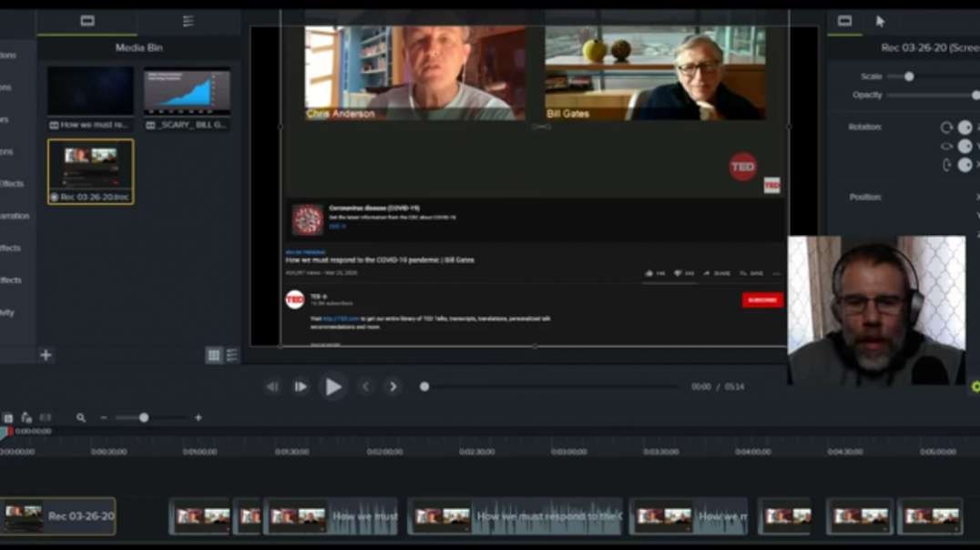Add media with the plus button
This screenshot has height=550, width=980.
point(46,355)
